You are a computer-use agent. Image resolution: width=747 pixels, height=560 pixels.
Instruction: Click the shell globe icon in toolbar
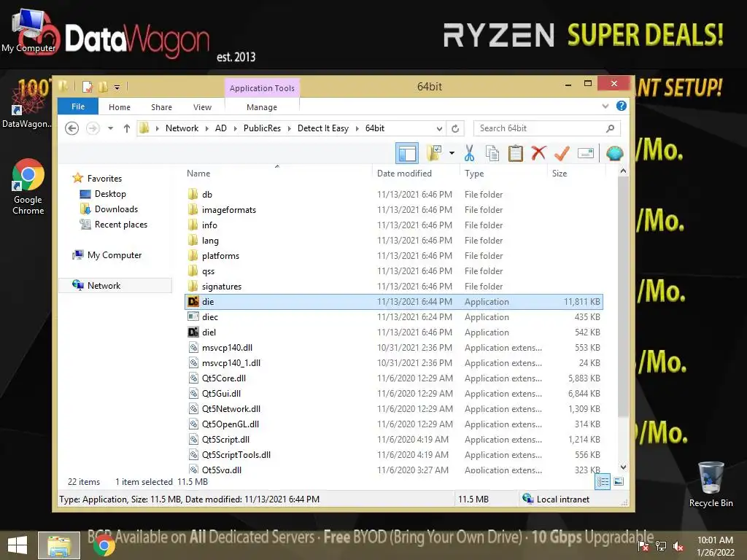(x=614, y=153)
